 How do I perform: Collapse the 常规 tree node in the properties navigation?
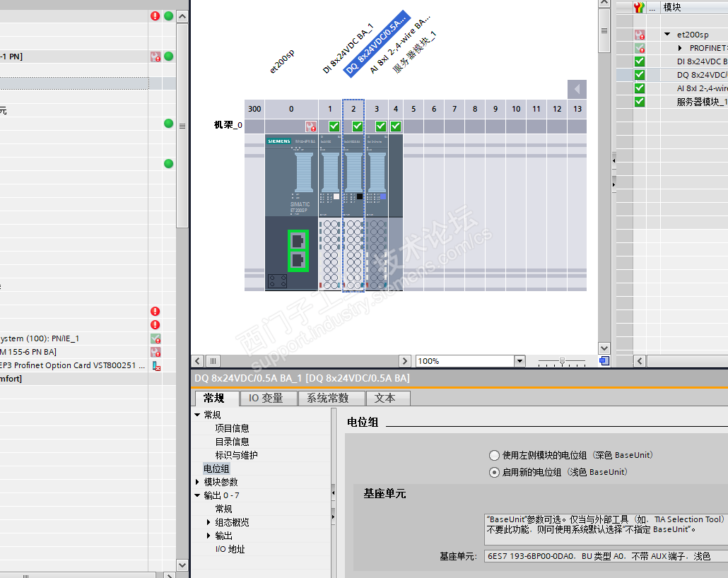[x=197, y=415]
